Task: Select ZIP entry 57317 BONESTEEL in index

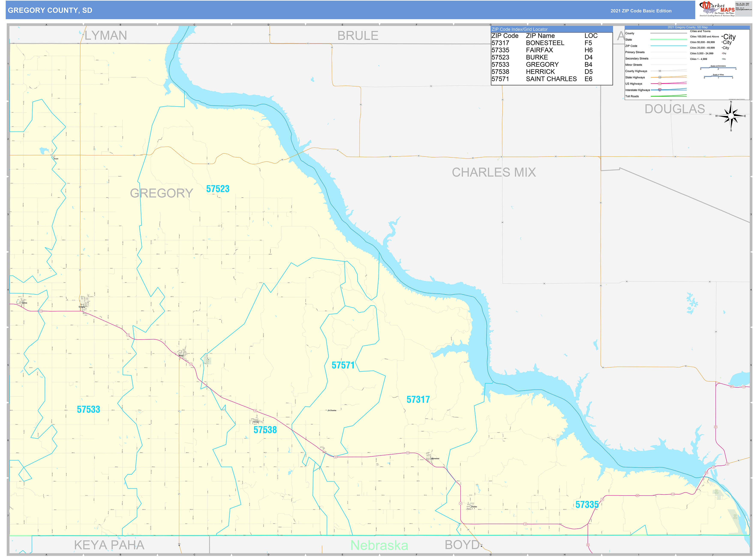Action: [528, 43]
